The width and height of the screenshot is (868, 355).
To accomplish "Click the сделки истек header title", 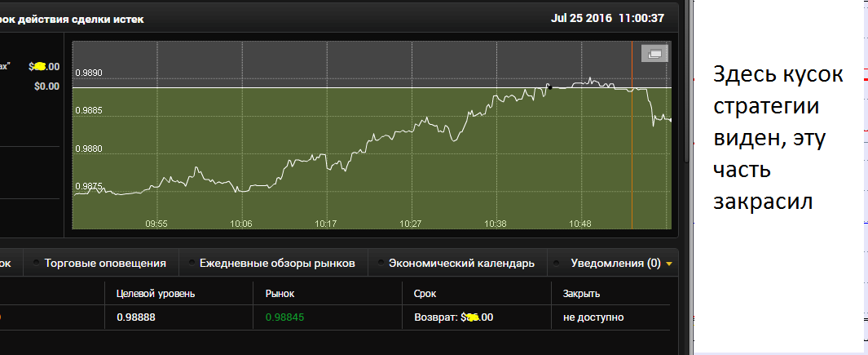I will point(73,19).
